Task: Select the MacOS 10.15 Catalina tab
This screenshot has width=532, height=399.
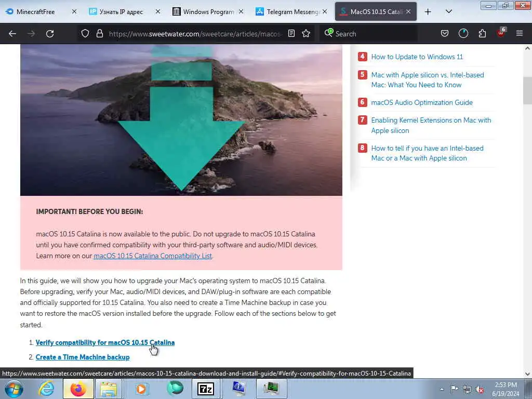Action: (x=376, y=11)
